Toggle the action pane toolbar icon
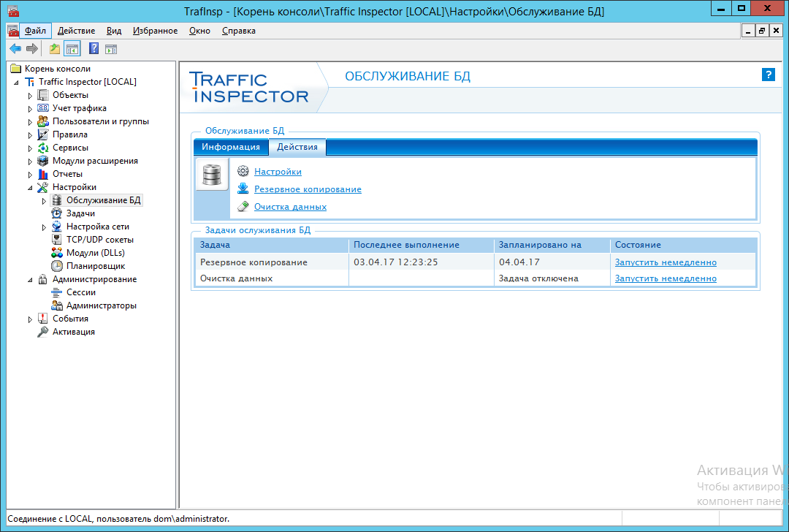 pyautogui.click(x=111, y=49)
